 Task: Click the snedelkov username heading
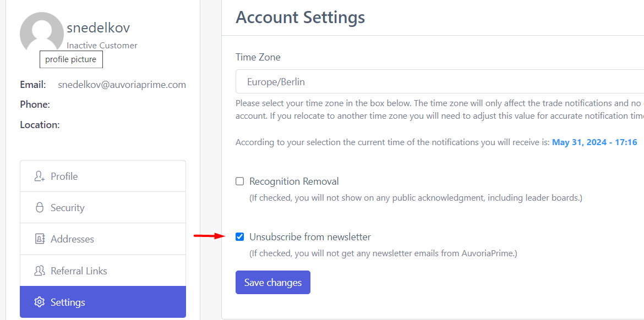[x=99, y=28]
